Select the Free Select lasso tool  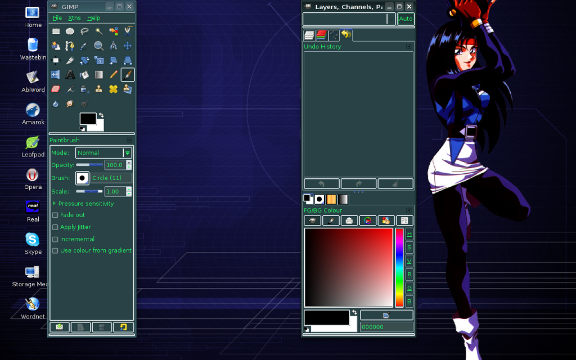pos(84,32)
